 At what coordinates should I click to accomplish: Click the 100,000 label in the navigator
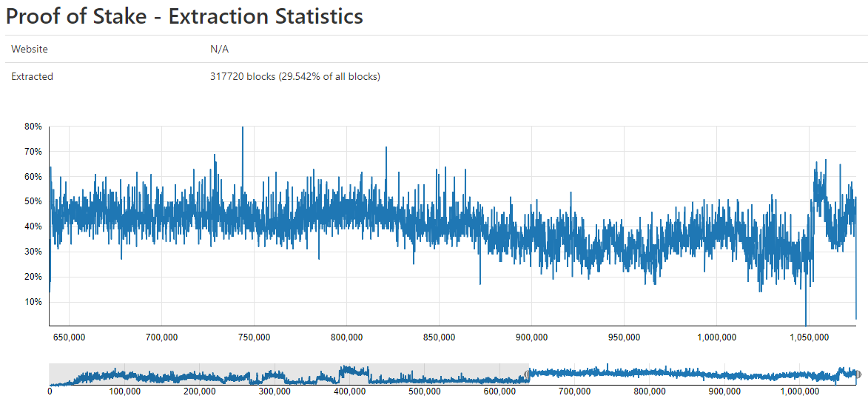click(x=124, y=392)
